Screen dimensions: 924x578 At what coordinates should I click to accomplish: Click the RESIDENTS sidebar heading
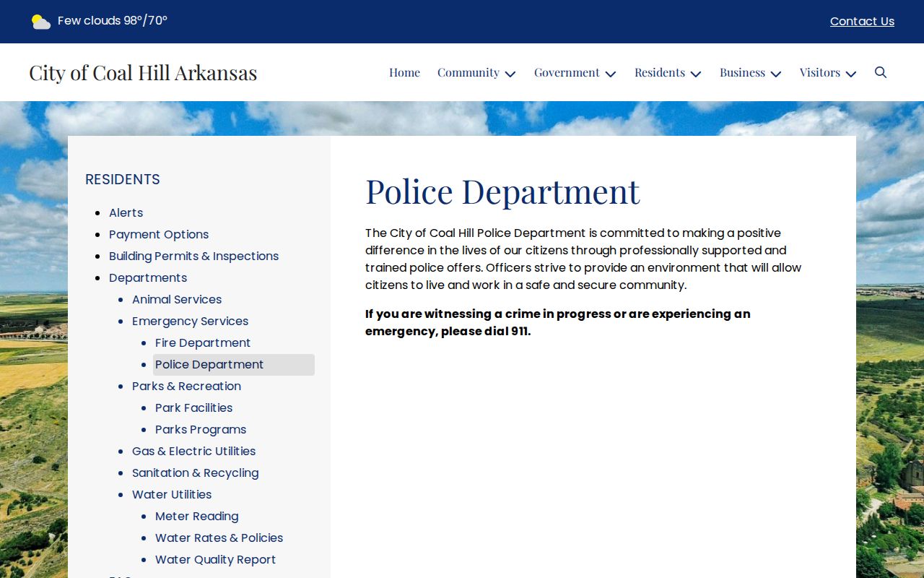tap(123, 179)
